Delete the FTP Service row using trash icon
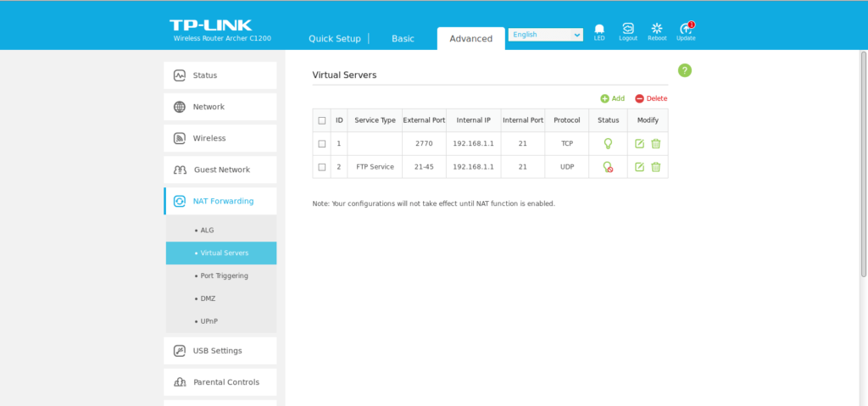 (x=655, y=167)
